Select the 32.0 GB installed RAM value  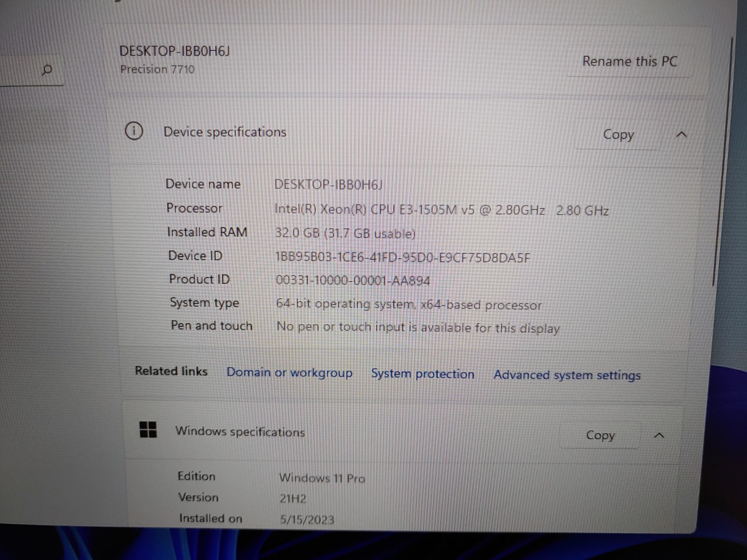point(345,234)
